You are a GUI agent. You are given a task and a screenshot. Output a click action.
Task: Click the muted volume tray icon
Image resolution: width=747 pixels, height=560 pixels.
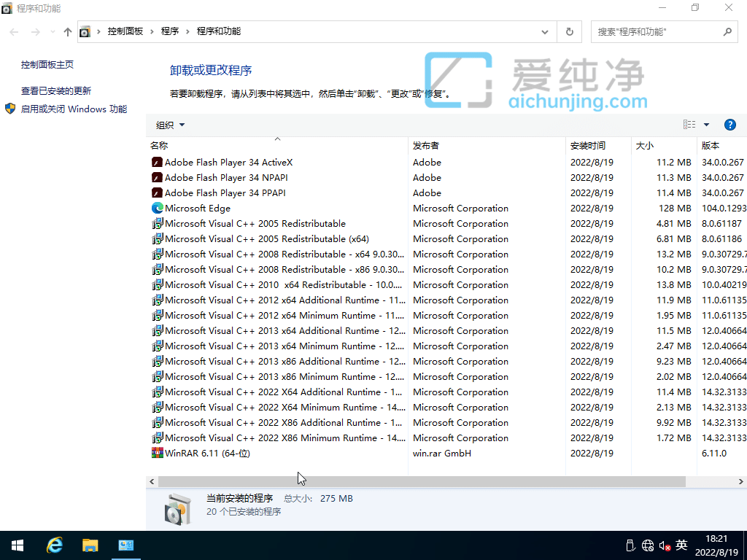665,545
